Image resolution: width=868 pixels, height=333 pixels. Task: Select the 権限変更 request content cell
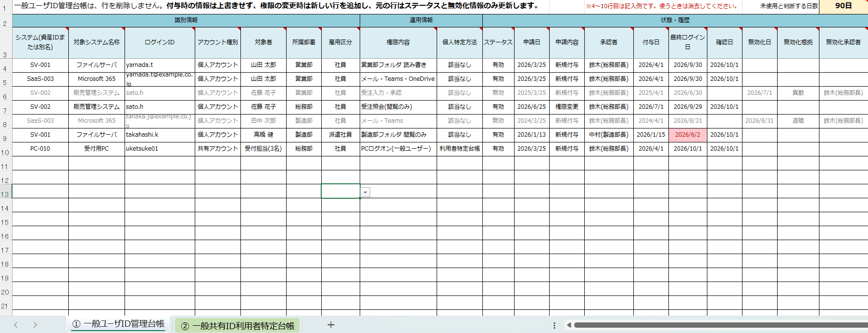567,107
